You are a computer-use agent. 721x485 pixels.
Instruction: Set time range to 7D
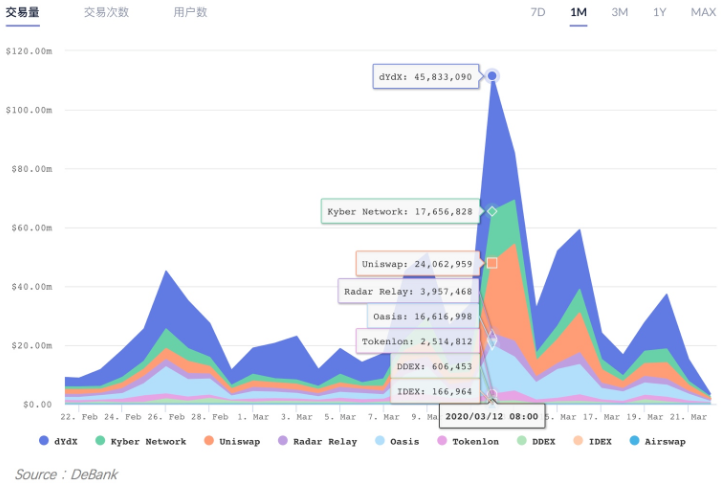click(x=537, y=12)
